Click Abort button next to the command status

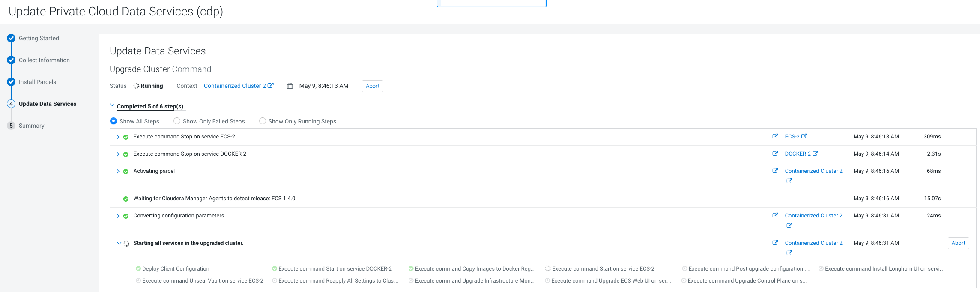click(372, 86)
